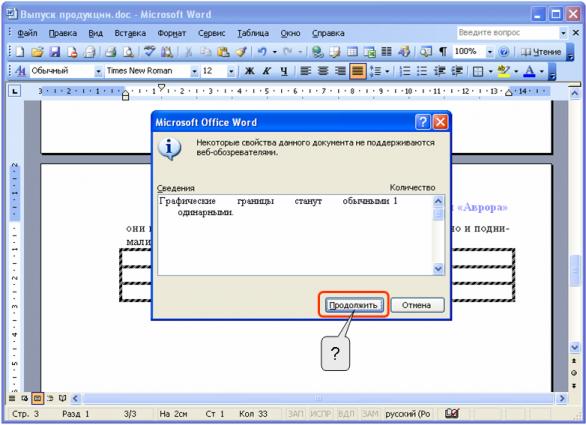Open the Вставка menu
The image size is (586, 425).
coord(130,33)
